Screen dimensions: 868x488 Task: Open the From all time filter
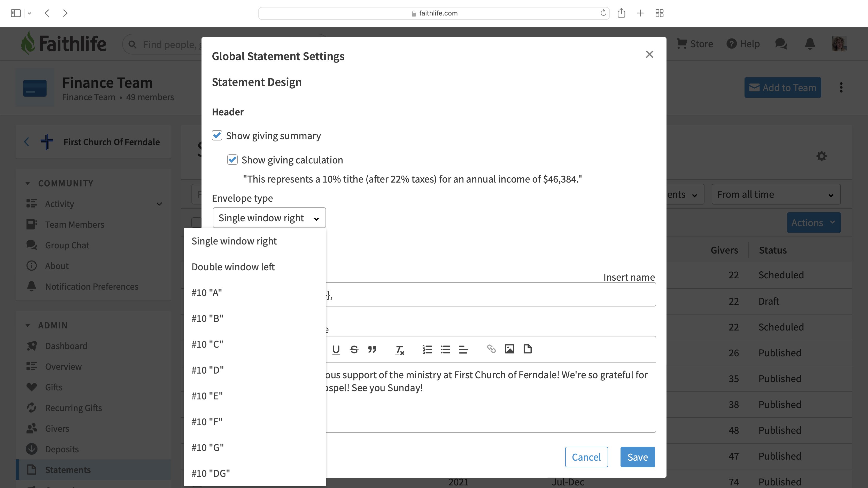click(x=776, y=194)
